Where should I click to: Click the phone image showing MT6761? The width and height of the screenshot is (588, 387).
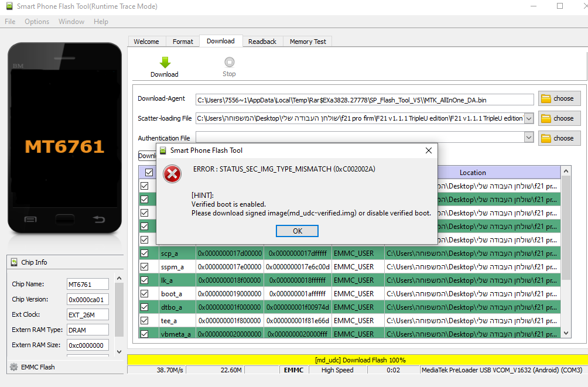[x=64, y=138]
